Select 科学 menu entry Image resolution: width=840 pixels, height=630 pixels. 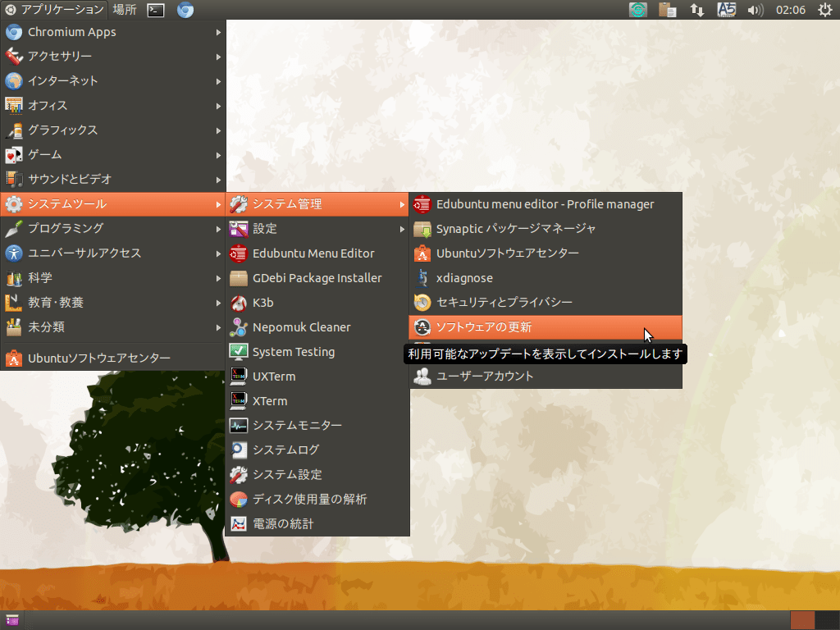(x=113, y=277)
